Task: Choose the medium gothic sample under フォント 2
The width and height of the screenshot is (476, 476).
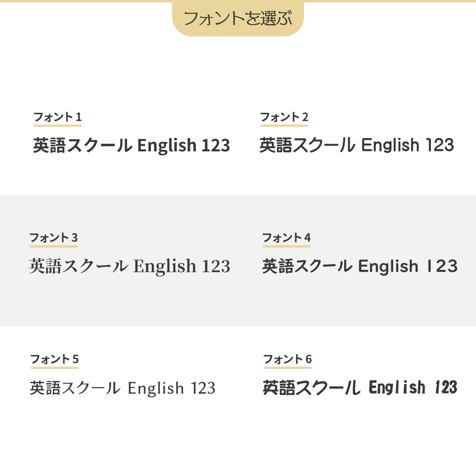Action: (x=357, y=146)
